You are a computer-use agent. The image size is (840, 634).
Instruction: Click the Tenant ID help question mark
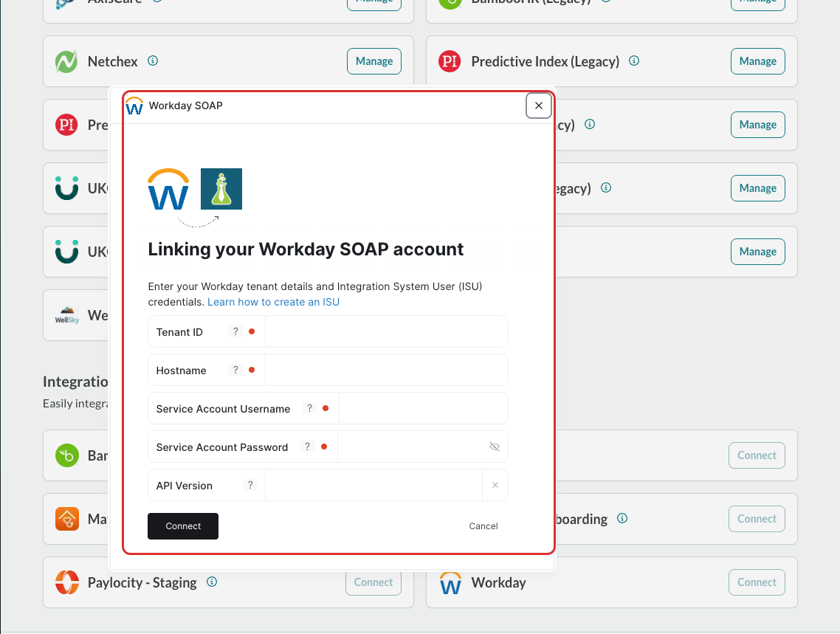[x=235, y=331]
